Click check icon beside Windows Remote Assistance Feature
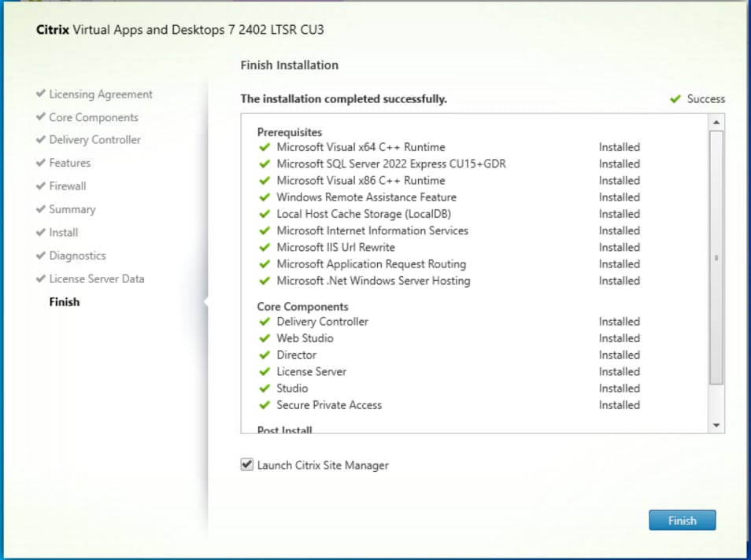 click(265, 197)
